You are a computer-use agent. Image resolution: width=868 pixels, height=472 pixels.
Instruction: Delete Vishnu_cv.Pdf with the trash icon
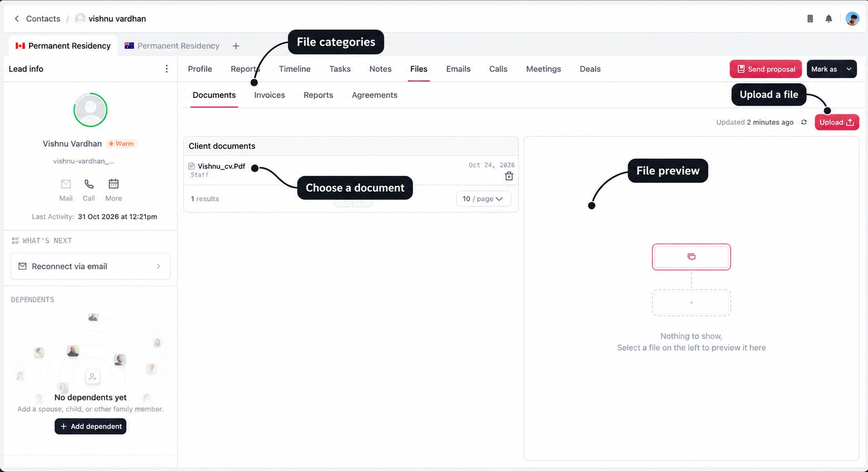click(x=509, y=176)
